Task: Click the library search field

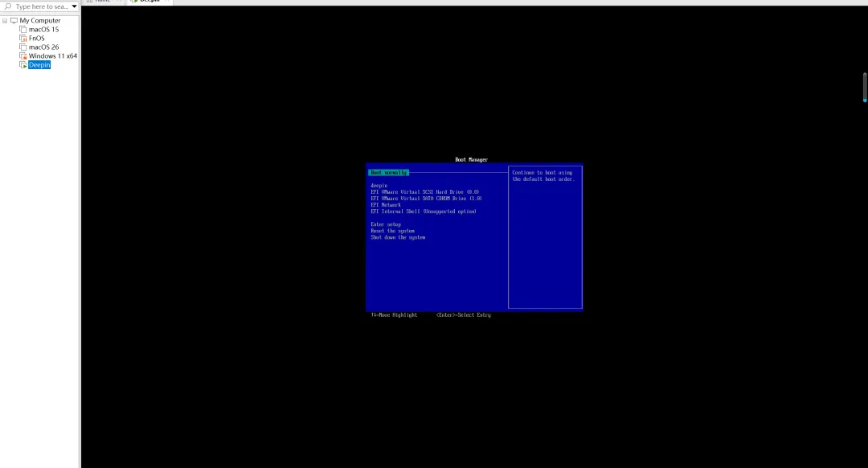Action: coord(40,6)
